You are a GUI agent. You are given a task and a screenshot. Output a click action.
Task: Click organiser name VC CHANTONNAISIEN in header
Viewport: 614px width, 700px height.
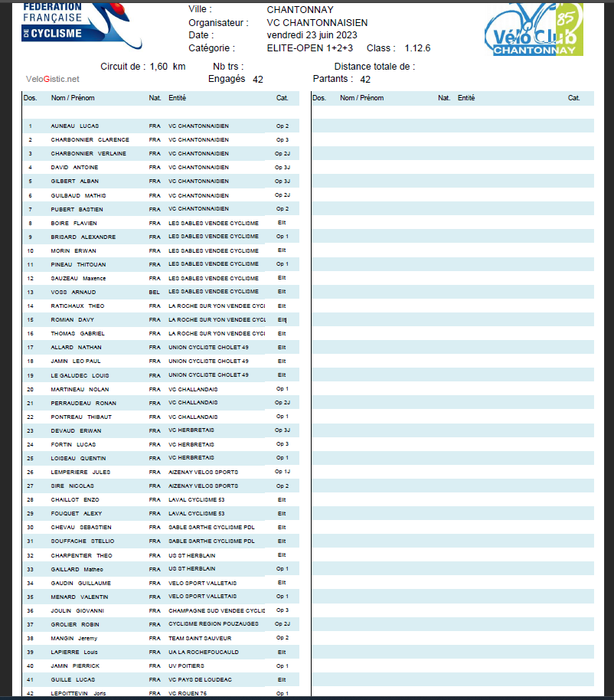click(317, 23)
